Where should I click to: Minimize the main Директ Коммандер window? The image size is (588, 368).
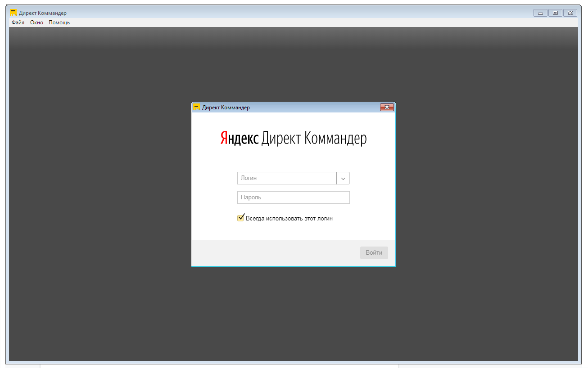[540, 13]
